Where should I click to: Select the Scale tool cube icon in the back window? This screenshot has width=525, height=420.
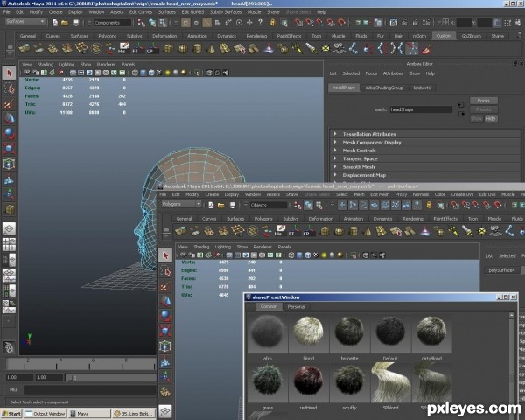[x=9, y=149]
